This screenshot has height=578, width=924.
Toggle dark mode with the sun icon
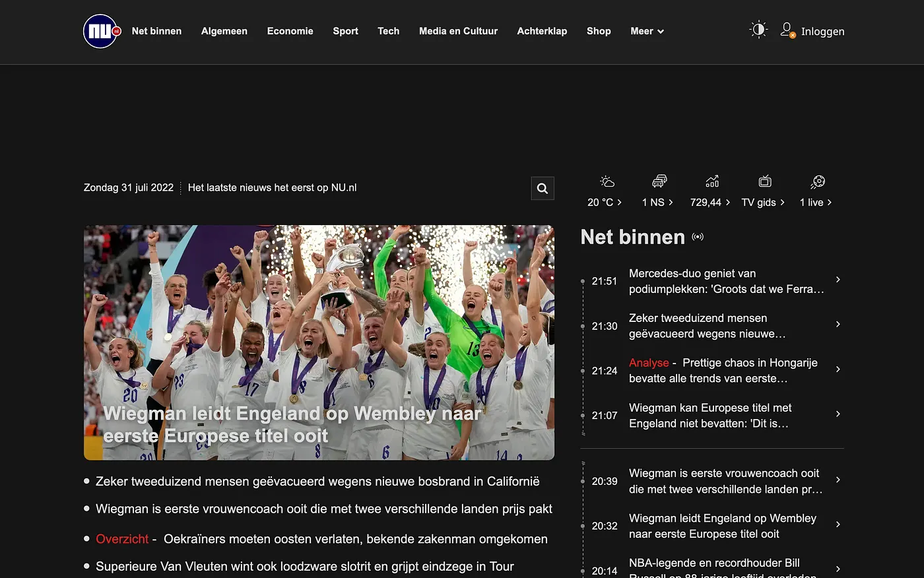point(758,29)
